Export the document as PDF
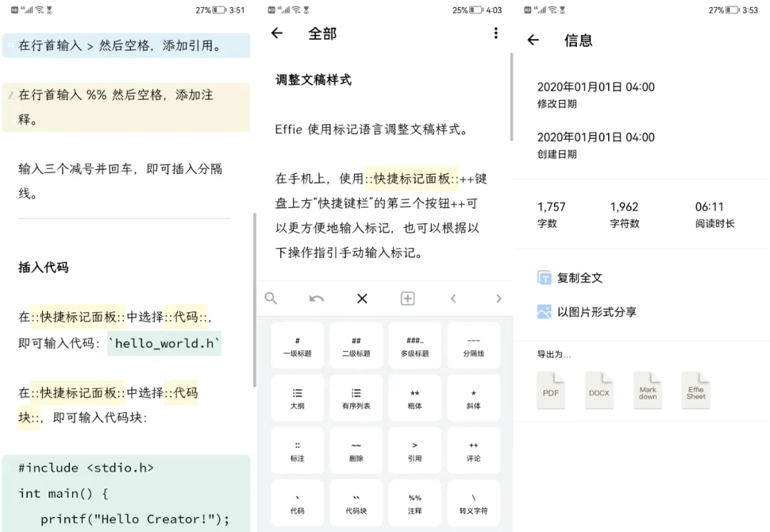 pyautogui.click(x=550, y=391)
